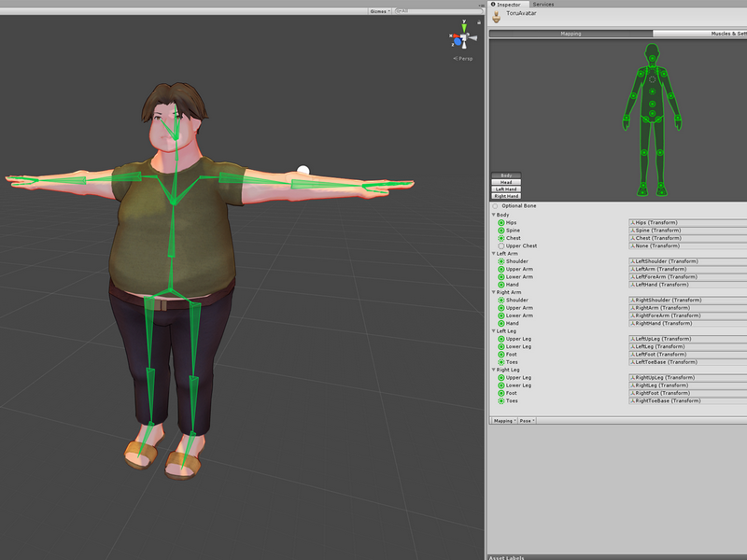Toggle the Persp projection label
This screenshot has height=560, width=747.
[x=462, y=59]
